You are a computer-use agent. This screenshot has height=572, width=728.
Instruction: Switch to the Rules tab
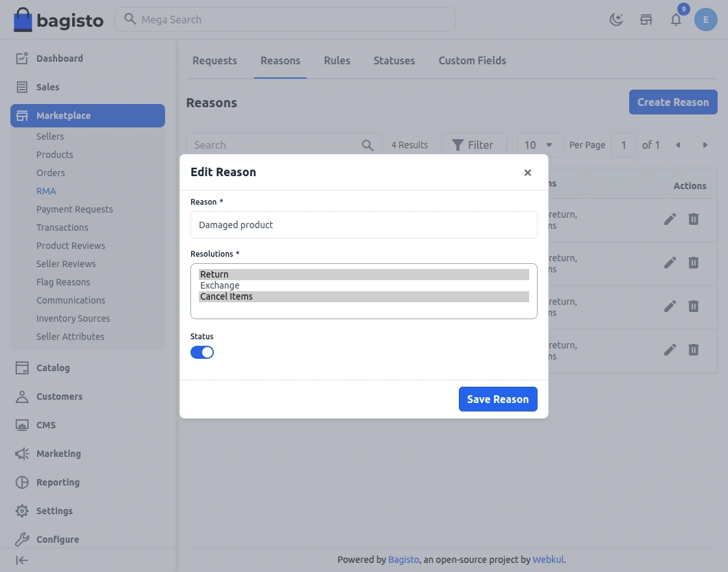click(337, 60)
